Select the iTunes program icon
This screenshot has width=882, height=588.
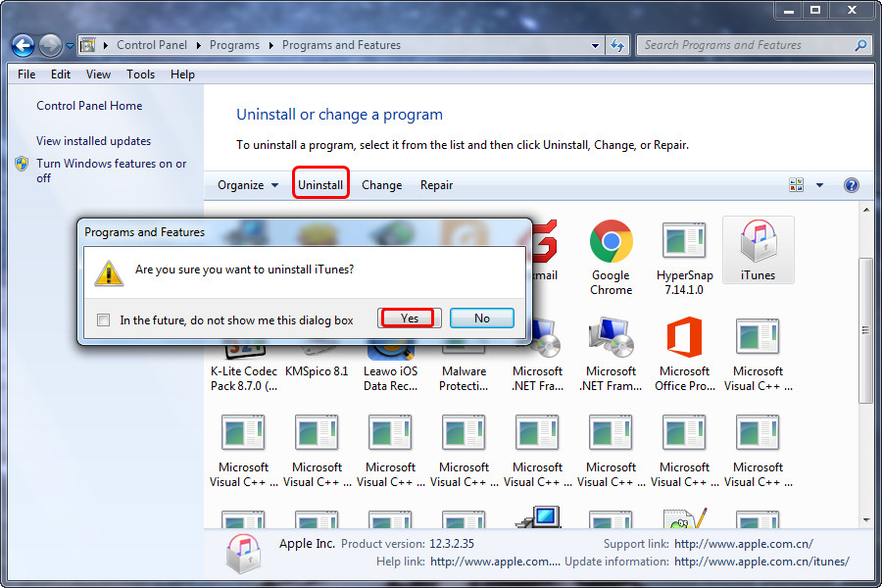coord(758,250)
